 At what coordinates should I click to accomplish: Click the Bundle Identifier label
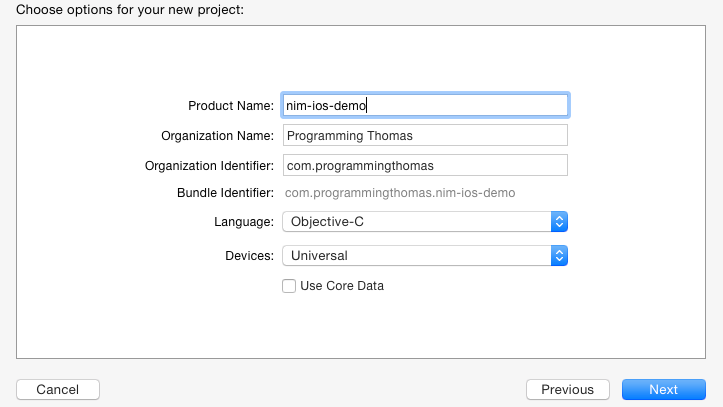pos(225,193)
